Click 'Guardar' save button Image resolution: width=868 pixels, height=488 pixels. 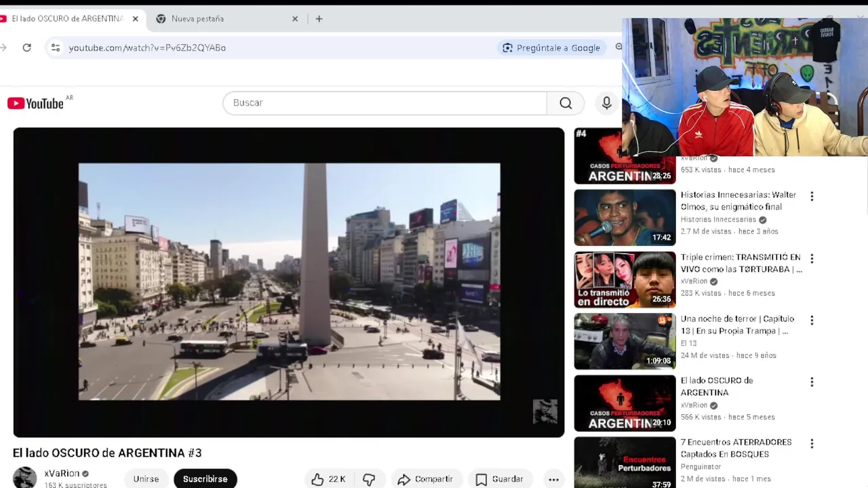point(500,479)
